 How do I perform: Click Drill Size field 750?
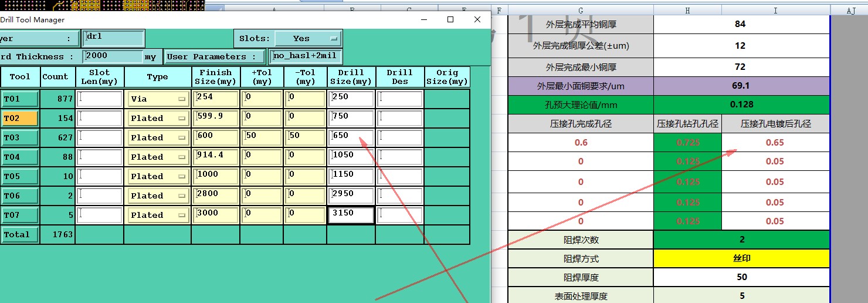[x=351, y=118]
